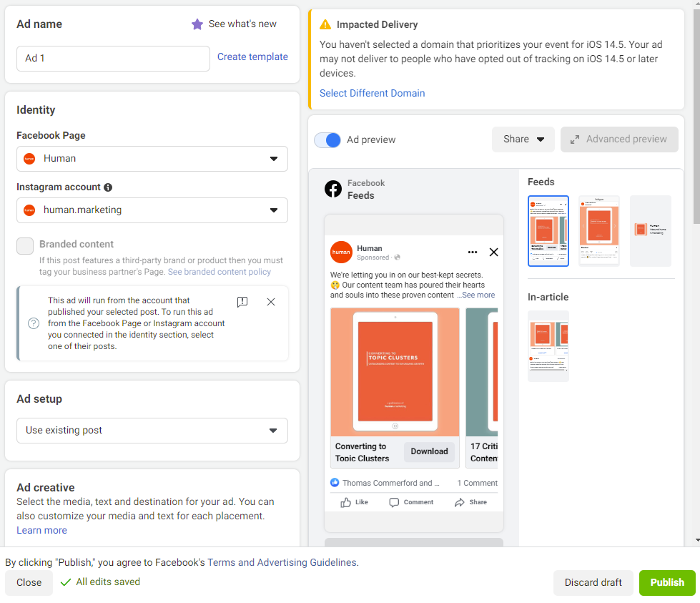The width and height of the screenshot is (700, 603).
Task: Click the second carousel card with teal background
Action: pyautogui.click(x=482, y=372)
